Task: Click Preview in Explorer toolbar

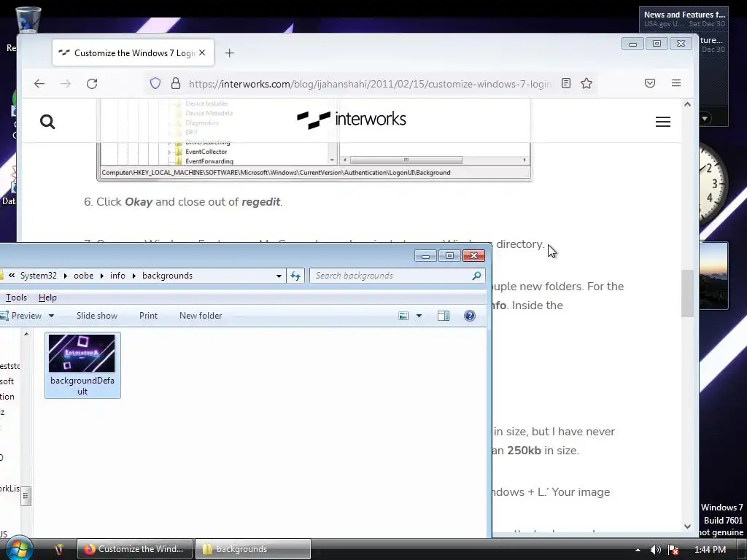Action: (x=21, y=316)
